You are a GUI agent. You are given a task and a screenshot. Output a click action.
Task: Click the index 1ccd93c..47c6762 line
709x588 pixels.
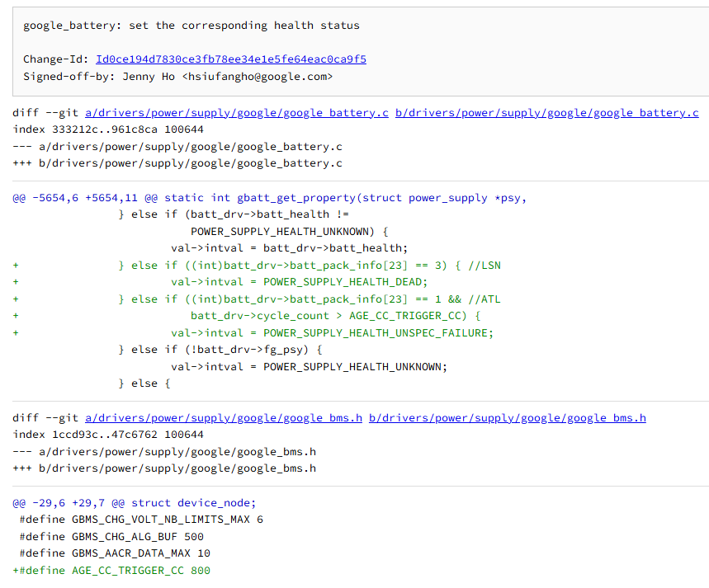point(108,435)
